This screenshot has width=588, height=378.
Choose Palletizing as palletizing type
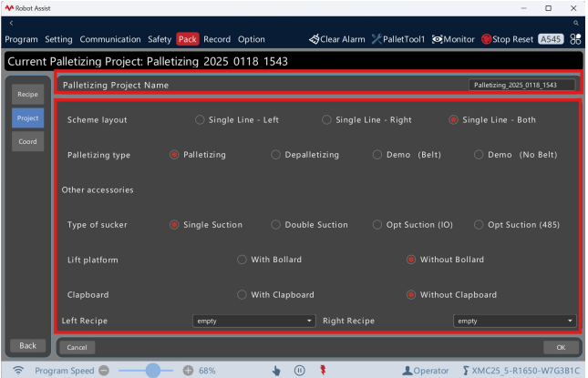[174, 155]
